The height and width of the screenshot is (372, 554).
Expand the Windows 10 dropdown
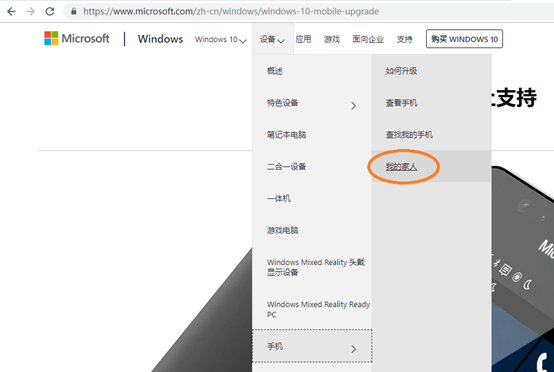220,39
